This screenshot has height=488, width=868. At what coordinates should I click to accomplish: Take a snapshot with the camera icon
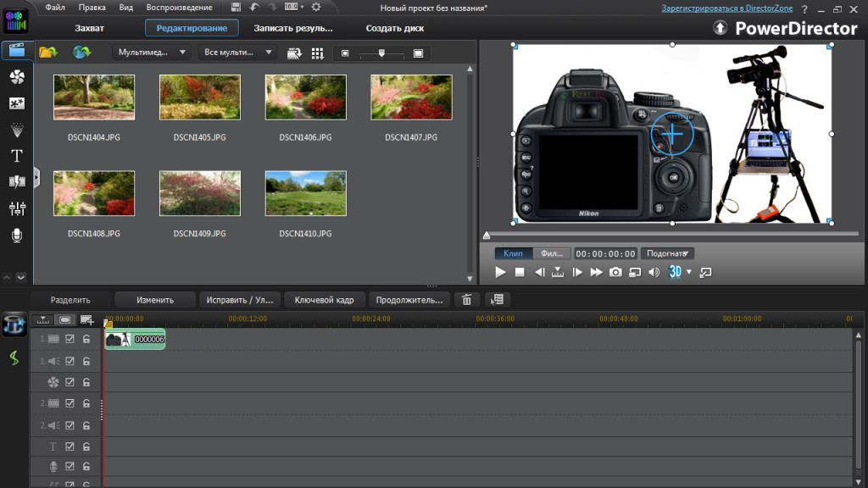pyautogui.click(x=615, y=272)
